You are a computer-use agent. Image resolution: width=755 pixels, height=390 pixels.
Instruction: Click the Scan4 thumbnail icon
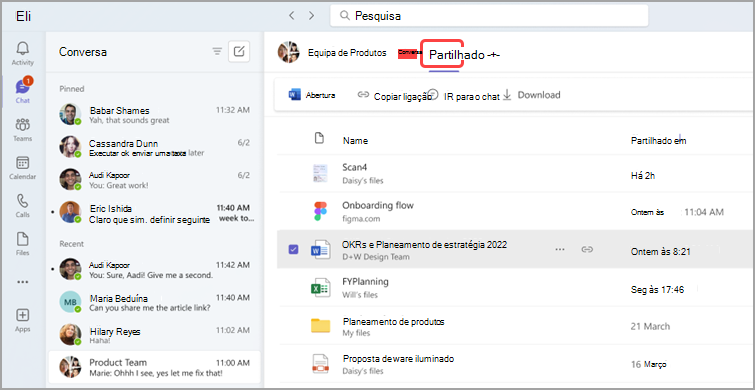pyautogui.click(x=320, y=173)
